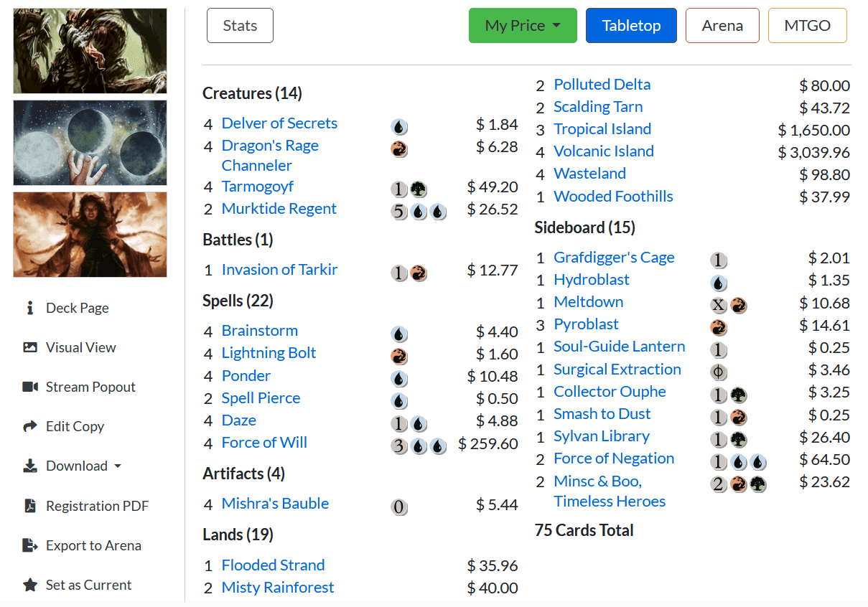Click green mana symbol in Tarmogoyf's cost

click(x=419, y=189)
